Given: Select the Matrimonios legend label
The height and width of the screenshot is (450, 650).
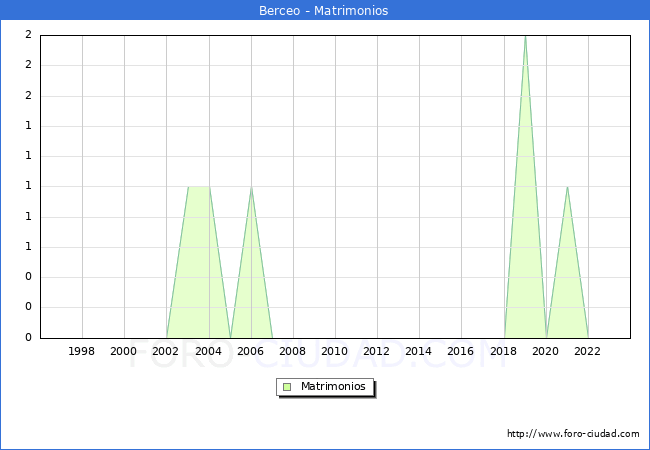Looking at the screenshot, I should pos(334,386).
